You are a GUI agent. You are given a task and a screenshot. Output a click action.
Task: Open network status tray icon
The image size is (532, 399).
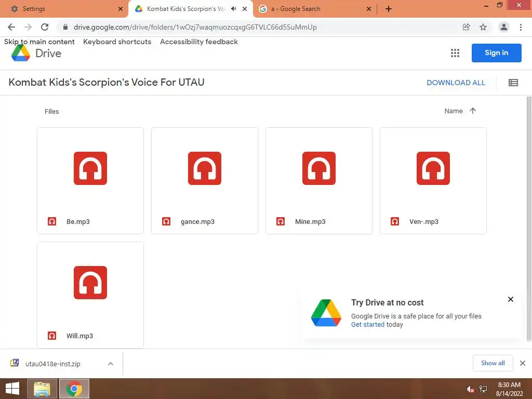pos(483,389)
